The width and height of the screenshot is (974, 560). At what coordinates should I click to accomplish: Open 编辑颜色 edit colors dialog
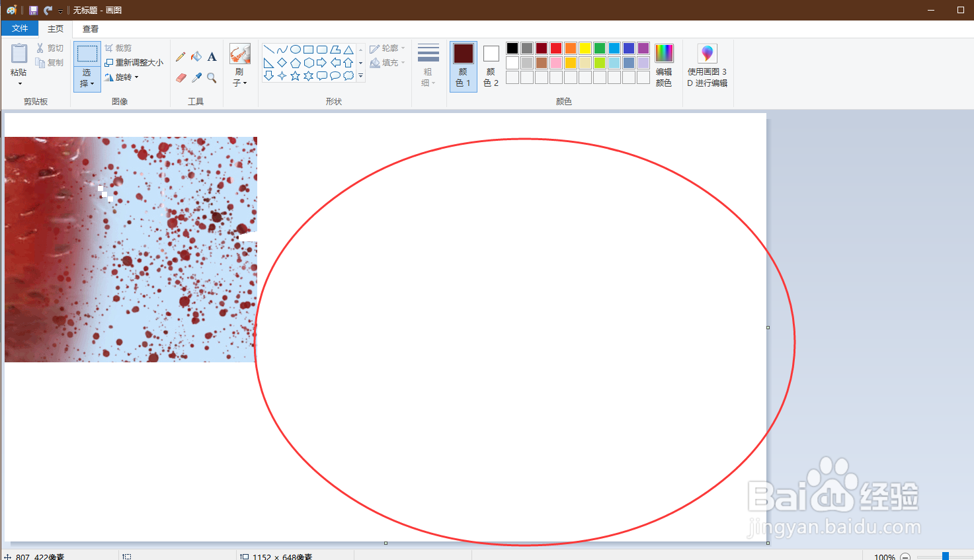pos(664,65)
